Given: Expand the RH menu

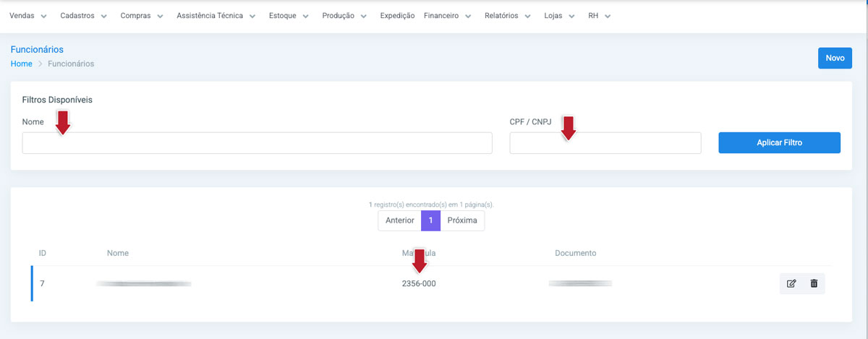Looking at the screenshot, I should tap(599, 16).
